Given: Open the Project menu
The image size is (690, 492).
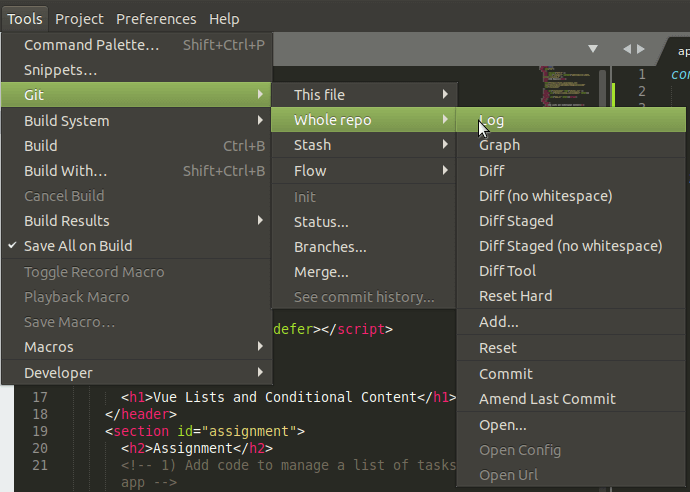Looking at the screenshot, I should [x=79, y=19].
